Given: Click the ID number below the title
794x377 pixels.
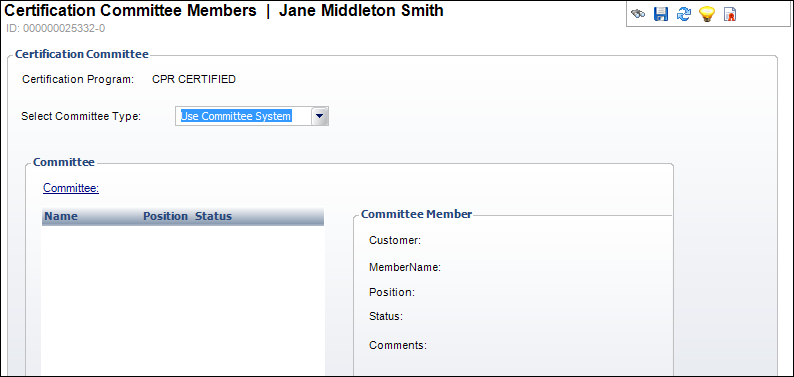Looking at the screenshot, I should tap(56, 28).
